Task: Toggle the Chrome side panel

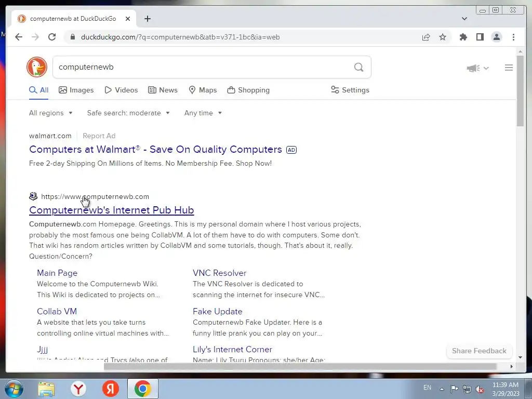Action: pos(480,37)
